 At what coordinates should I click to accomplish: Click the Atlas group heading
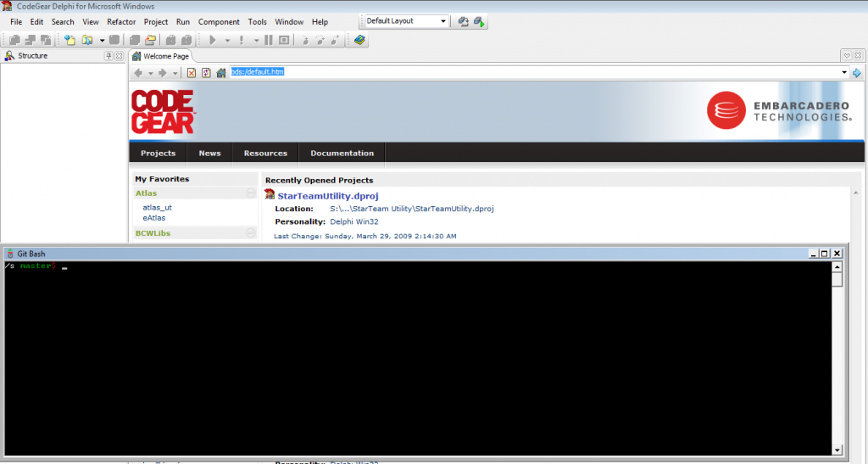pyautogui.click(x=146, y=193)
